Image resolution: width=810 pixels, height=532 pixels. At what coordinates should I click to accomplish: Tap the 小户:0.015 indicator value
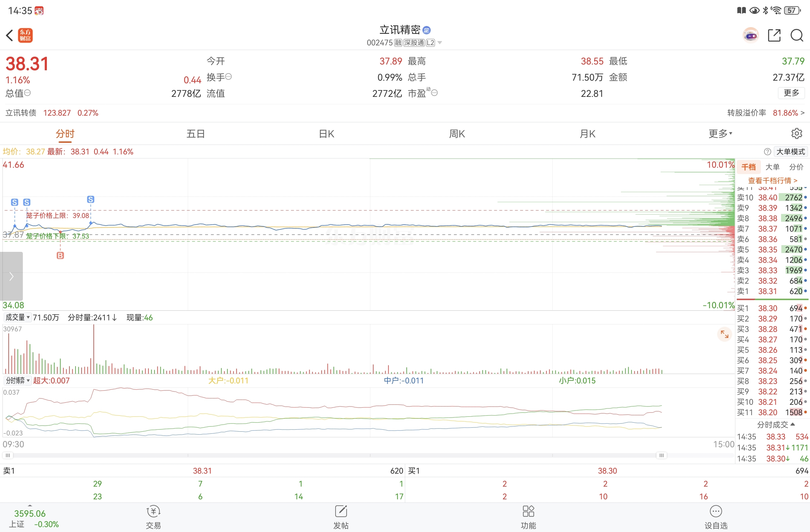coord(577,380)
